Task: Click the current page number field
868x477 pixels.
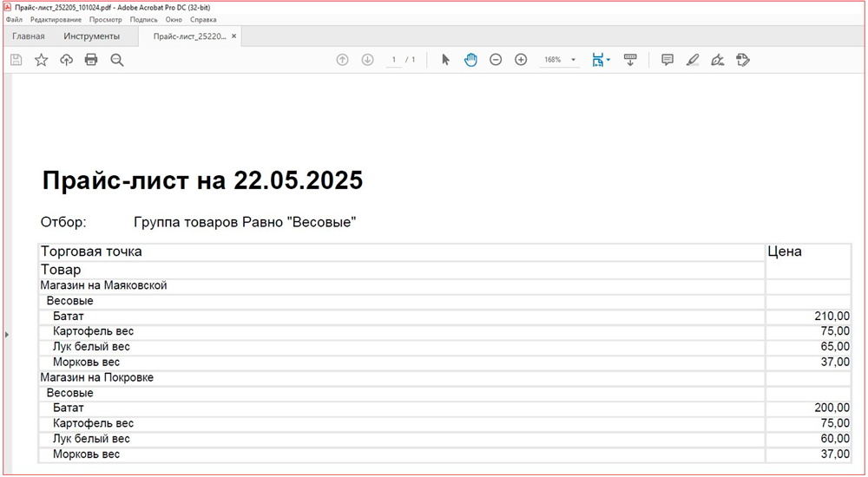Action: (394, 60)
